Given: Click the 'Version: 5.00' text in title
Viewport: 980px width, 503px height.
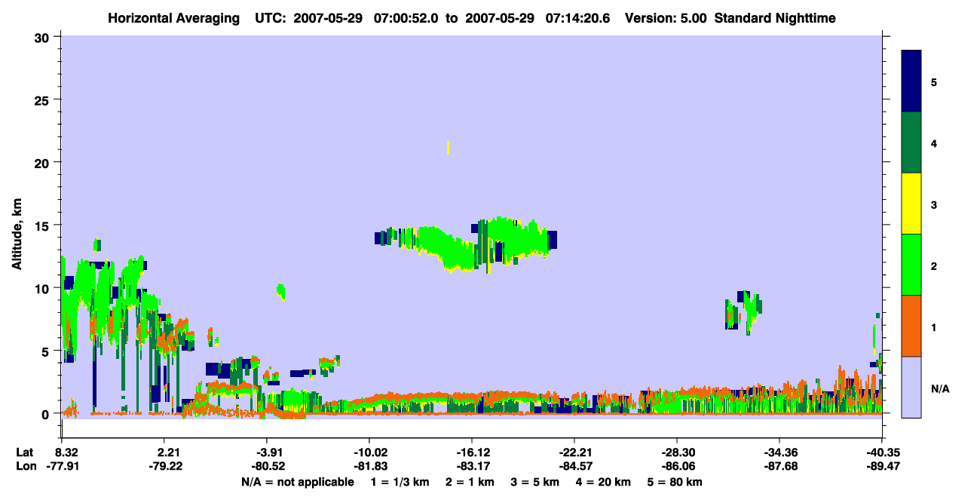Looking at the screenshot, I should coord(666,18).
